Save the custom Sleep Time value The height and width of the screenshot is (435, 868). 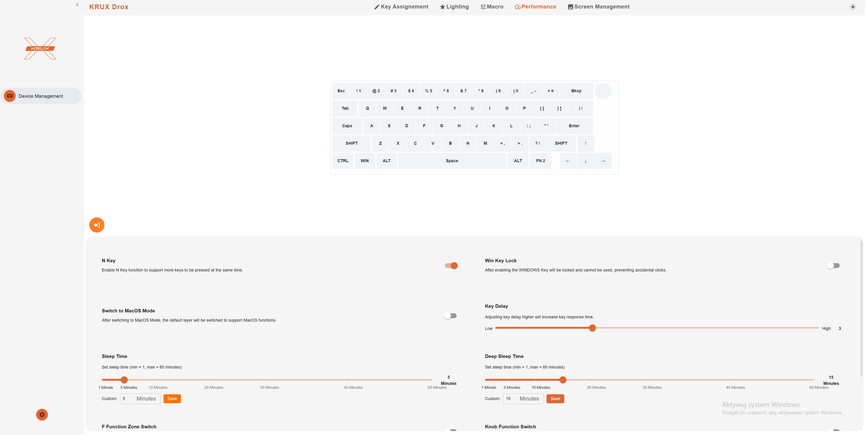coord(172,399)
